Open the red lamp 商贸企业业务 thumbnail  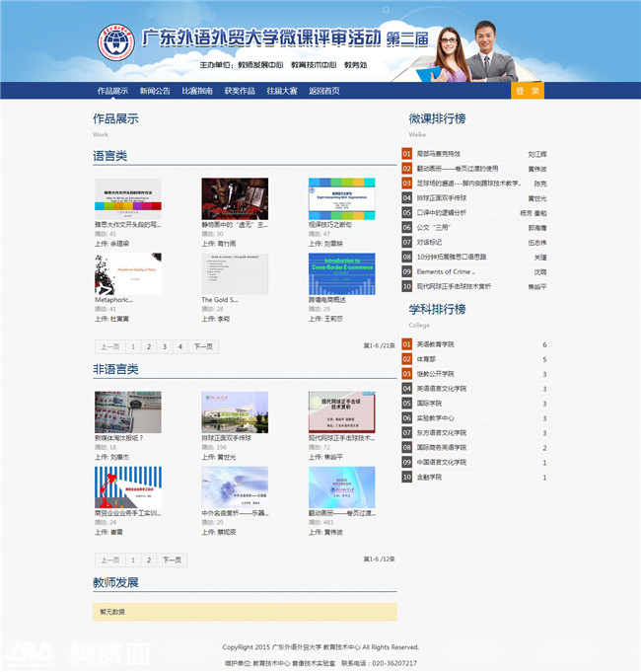(x=127, y=486)
